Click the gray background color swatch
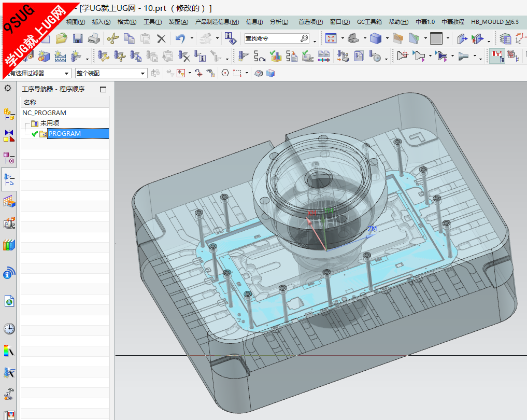The height and width of the screenshot is (420, 527). tap(436, 38)
